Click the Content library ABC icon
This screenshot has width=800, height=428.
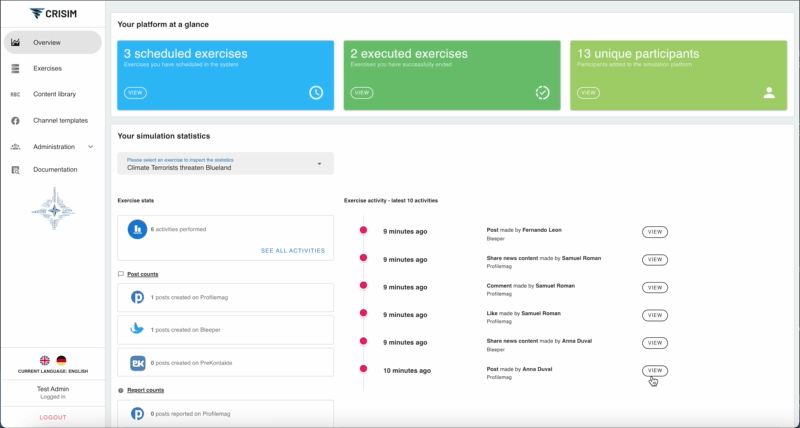(15, 94)
